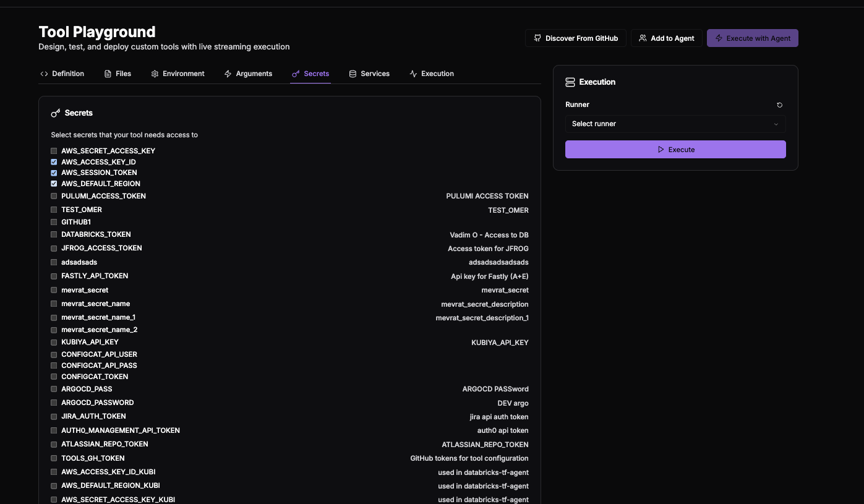The image size is (864, 504).
Task: Click the key icon in Secrets heading
Action: pos(56,113)
